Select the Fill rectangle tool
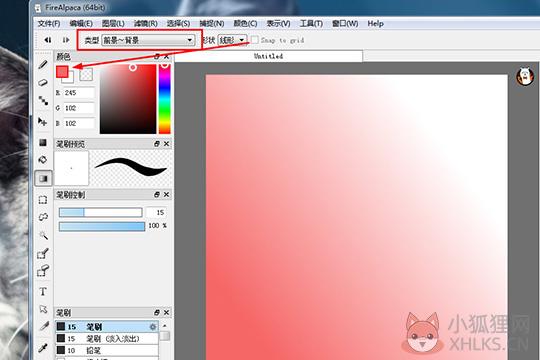The image size is (540, 360). pyautogui.click(x=43, y=142)
